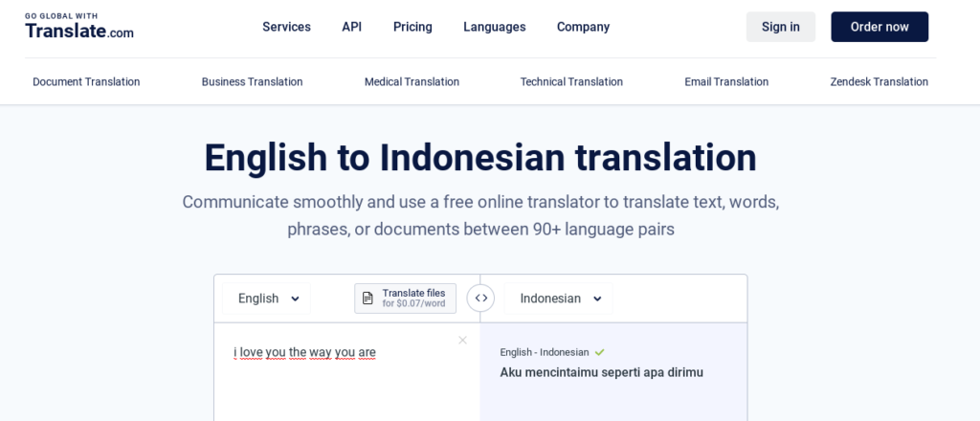Clear the source text with X icon
980x421 pixels.
coord(462,340)
